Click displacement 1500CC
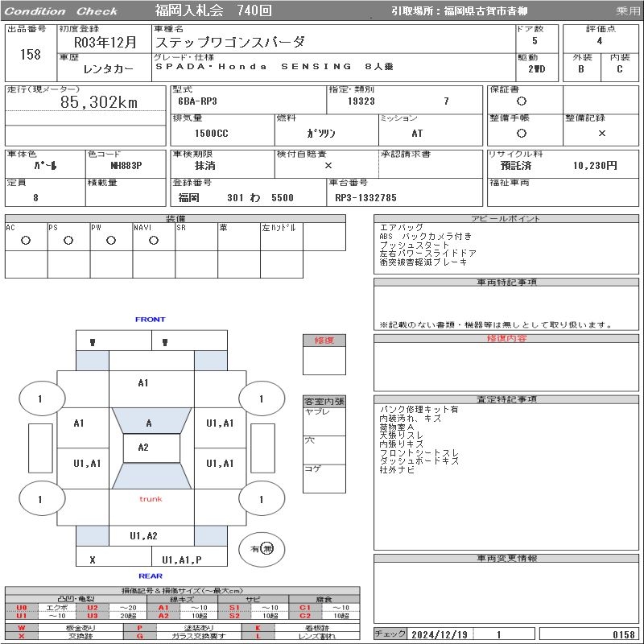644x644 pixels. [211, 134]
